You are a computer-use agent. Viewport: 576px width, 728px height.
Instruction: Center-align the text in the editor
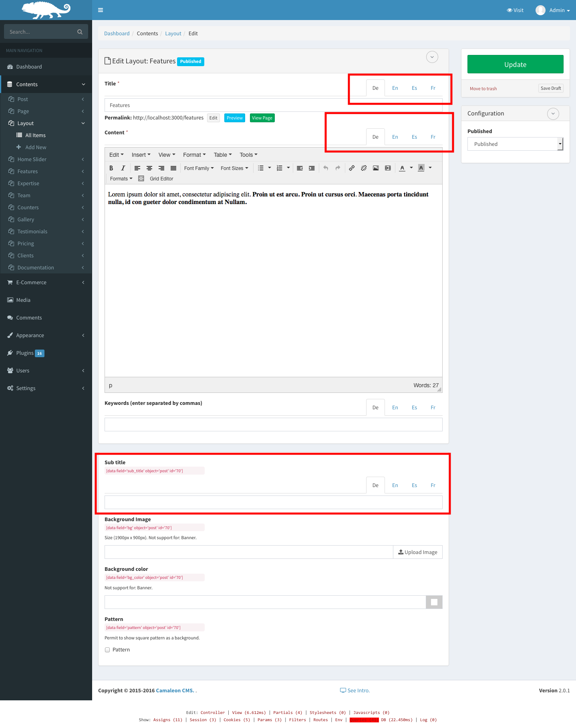(x=149, y=168)
